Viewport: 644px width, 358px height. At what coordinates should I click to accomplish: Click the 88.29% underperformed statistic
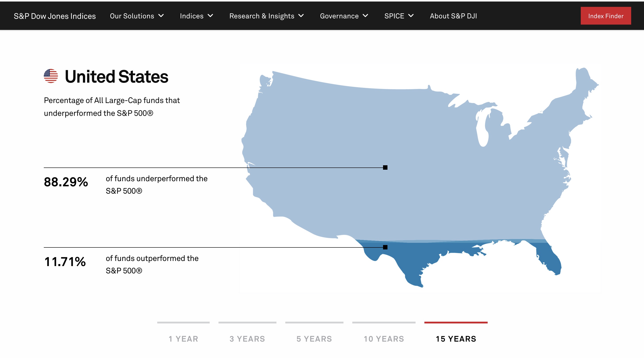tap(66, 182)
